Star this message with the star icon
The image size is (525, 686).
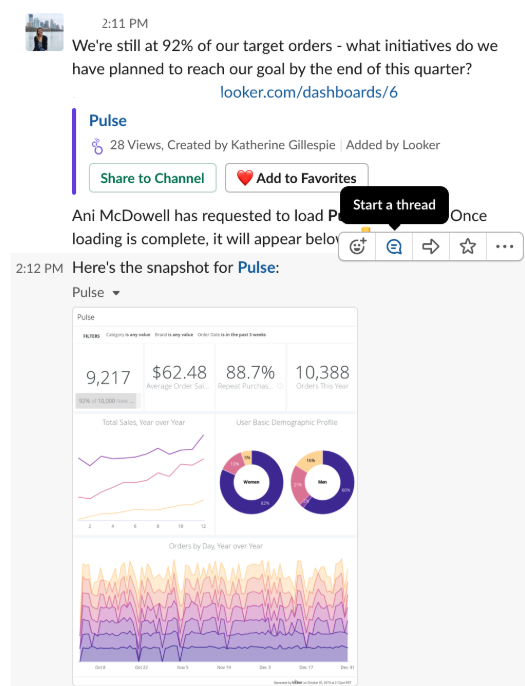tap(467, 246)
